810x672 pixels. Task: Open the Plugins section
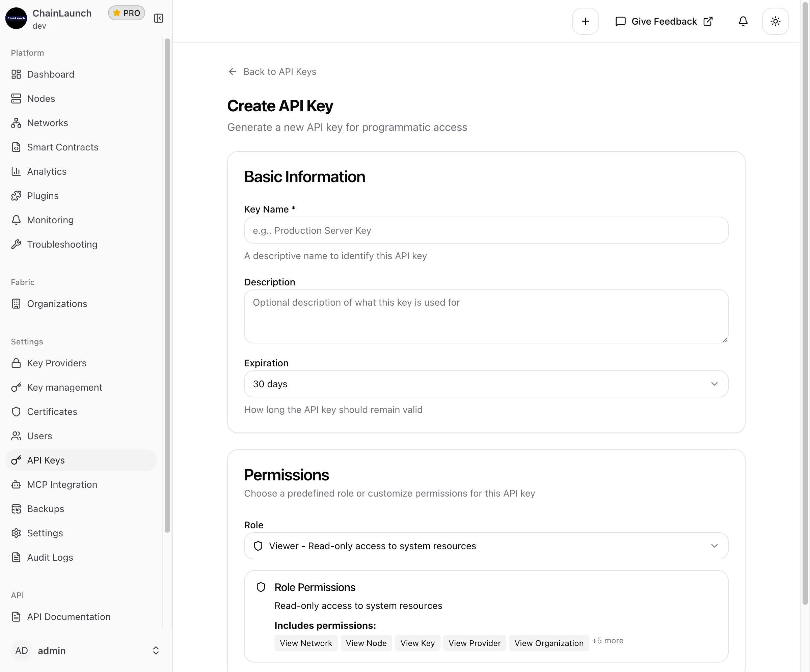pyautogui.click(x=43, y=195)
